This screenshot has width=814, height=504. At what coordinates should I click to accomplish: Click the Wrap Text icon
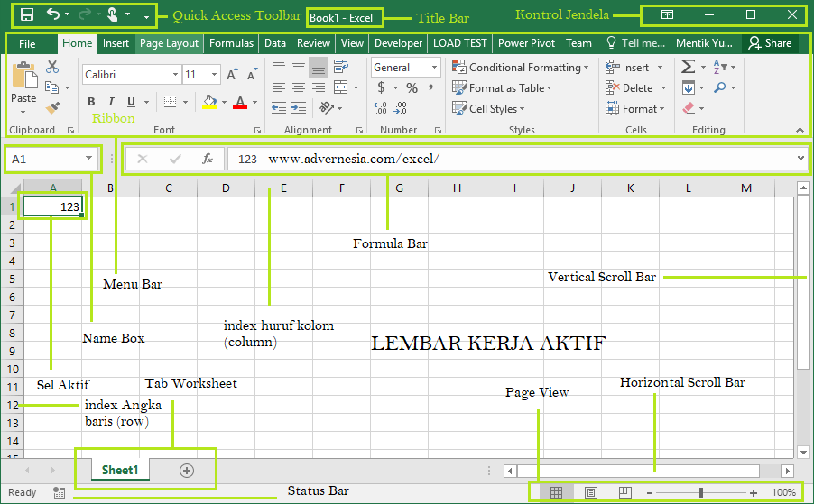point(340,67)
